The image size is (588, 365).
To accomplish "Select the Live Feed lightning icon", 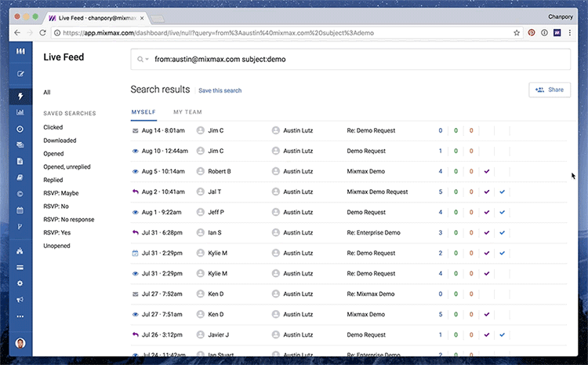I will [20, 96].
